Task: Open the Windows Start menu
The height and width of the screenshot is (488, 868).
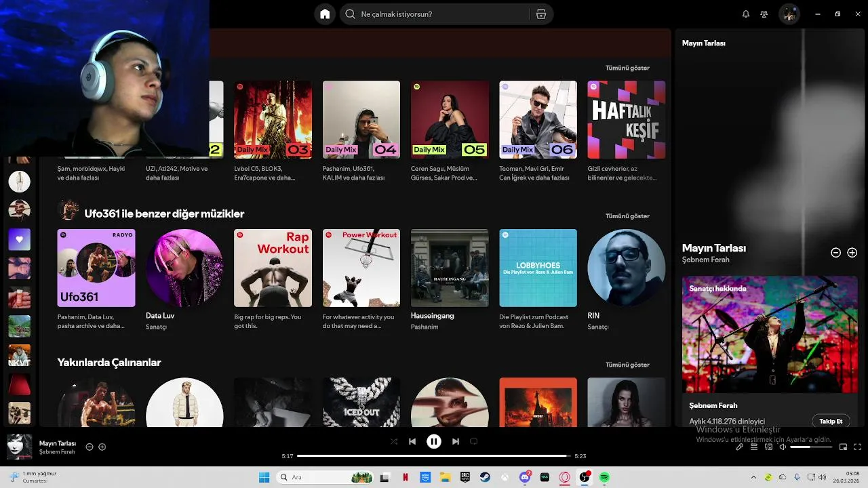Action: pyautogui.click(x=264, y=477)
